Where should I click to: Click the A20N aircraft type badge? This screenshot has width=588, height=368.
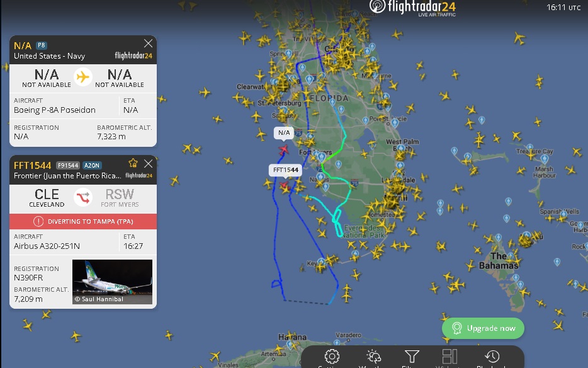coord(92,165)
